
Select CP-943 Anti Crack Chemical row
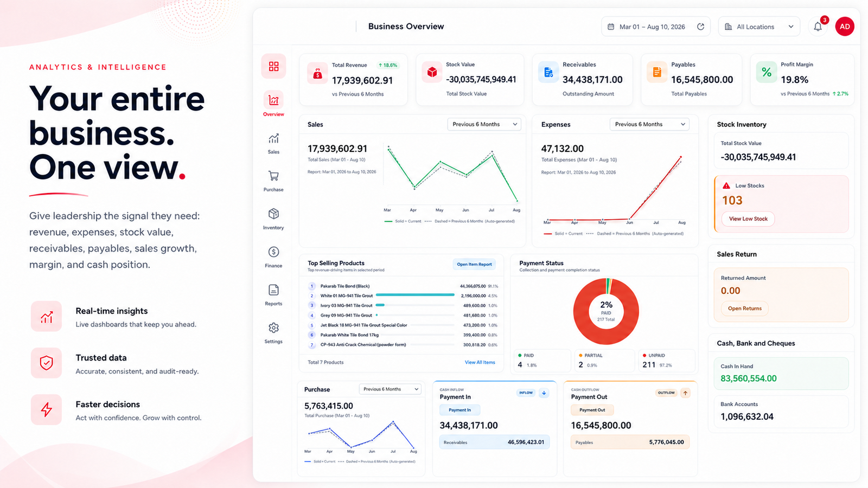[403, 344]
